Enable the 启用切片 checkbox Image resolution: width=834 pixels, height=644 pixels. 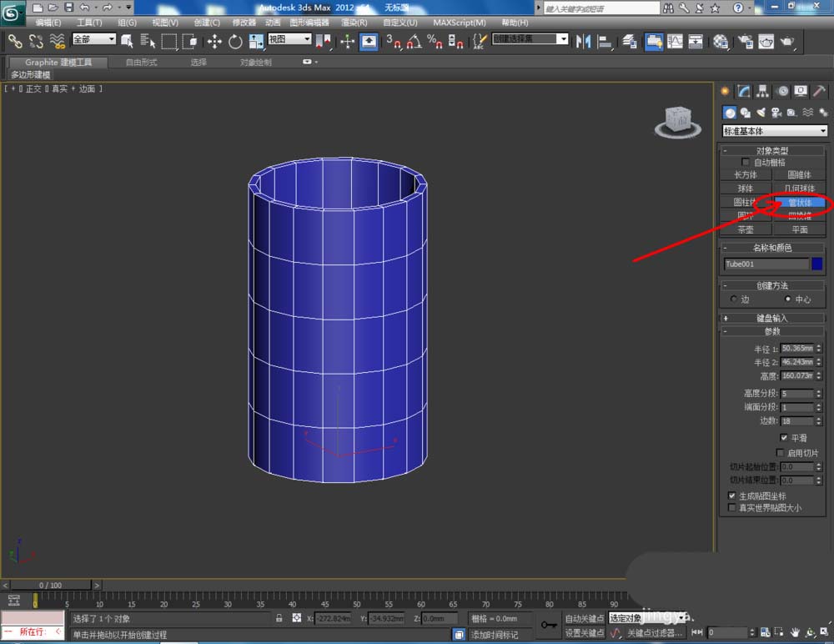coord(780,452)
